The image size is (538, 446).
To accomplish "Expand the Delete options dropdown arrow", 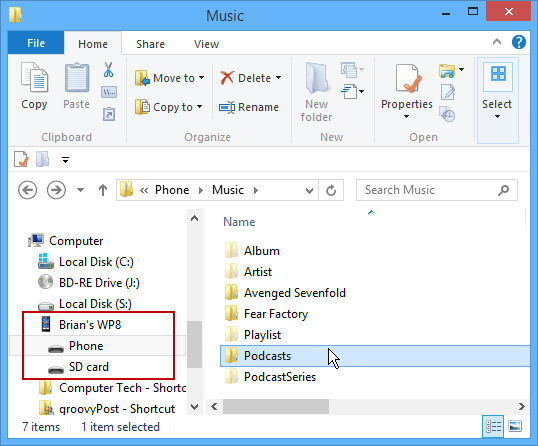I will click(278, 78).
